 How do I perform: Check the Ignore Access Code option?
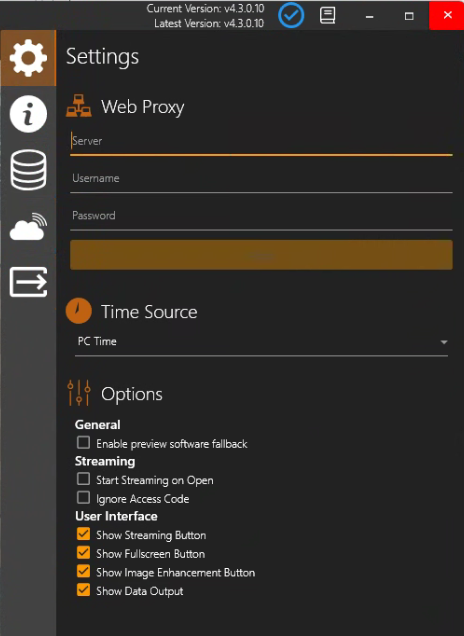(x=84, y=498)
